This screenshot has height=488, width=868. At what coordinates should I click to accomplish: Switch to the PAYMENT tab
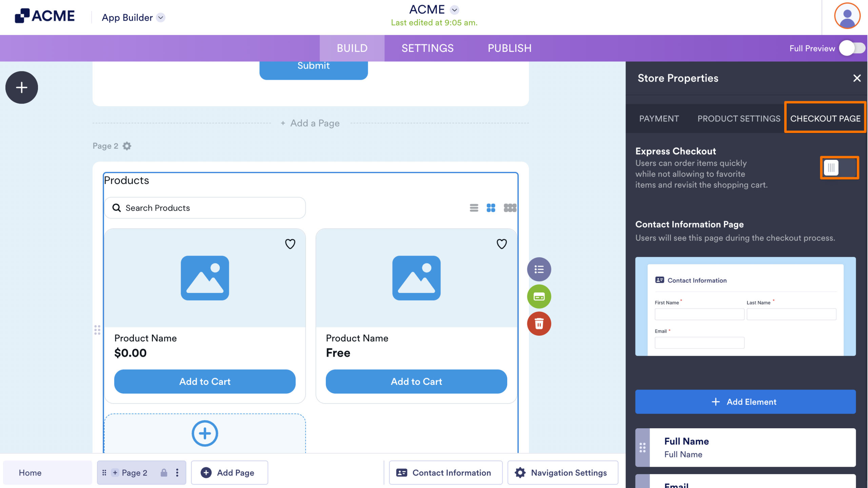click(659, 118)
